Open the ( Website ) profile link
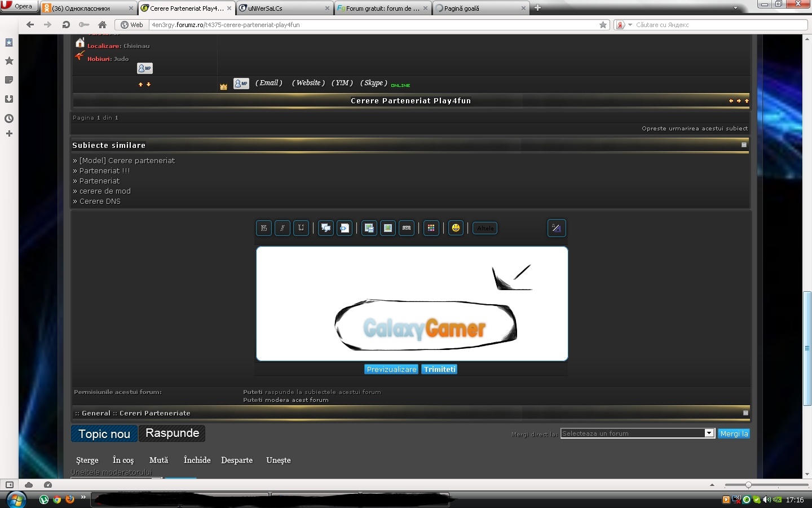 pos(308,83)
